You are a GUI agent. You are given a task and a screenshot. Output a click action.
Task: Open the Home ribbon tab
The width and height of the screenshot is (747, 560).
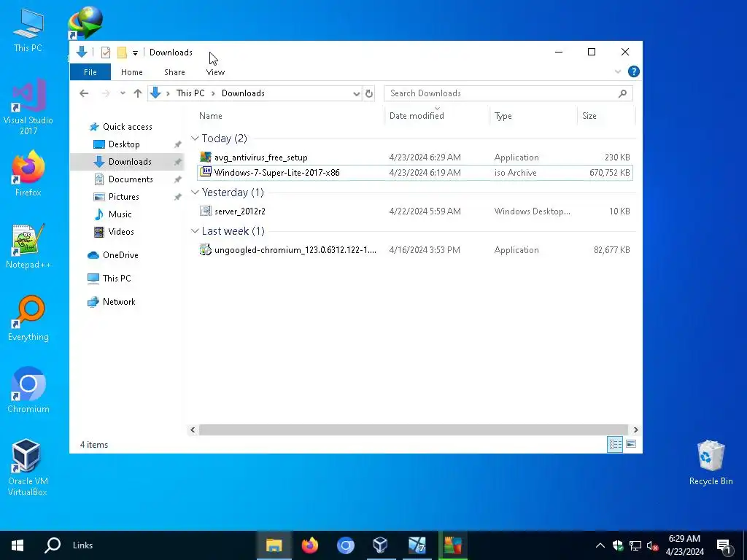point(131,72)
